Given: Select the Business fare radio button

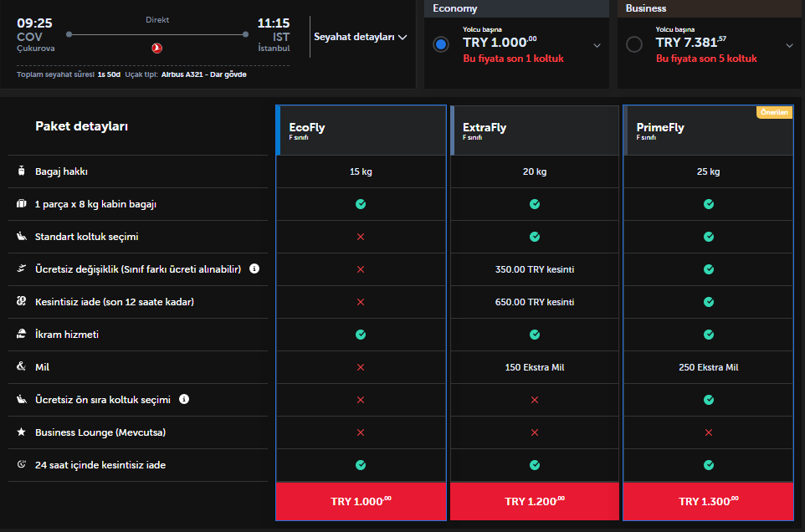Looking at the screenshot, I should 634,44.
